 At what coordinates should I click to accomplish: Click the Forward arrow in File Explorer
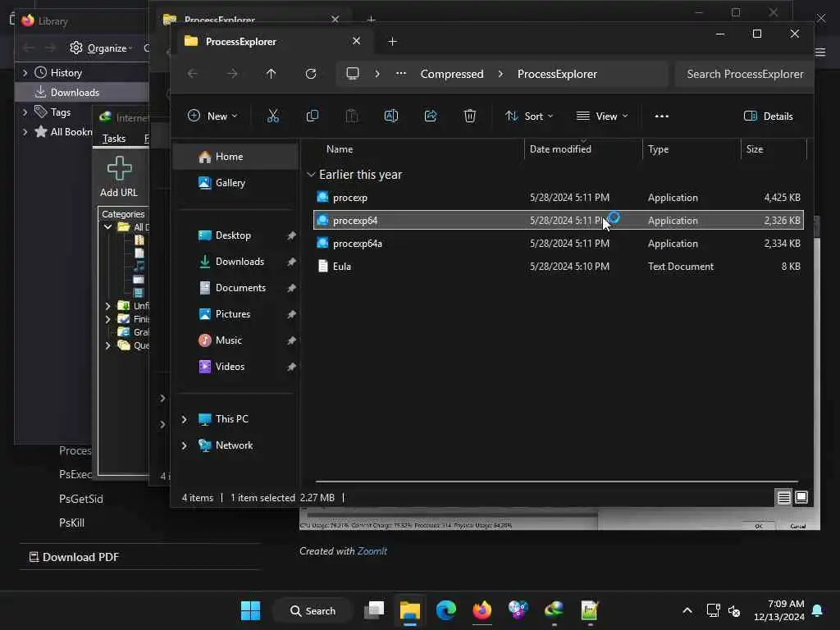pos(232,74)
